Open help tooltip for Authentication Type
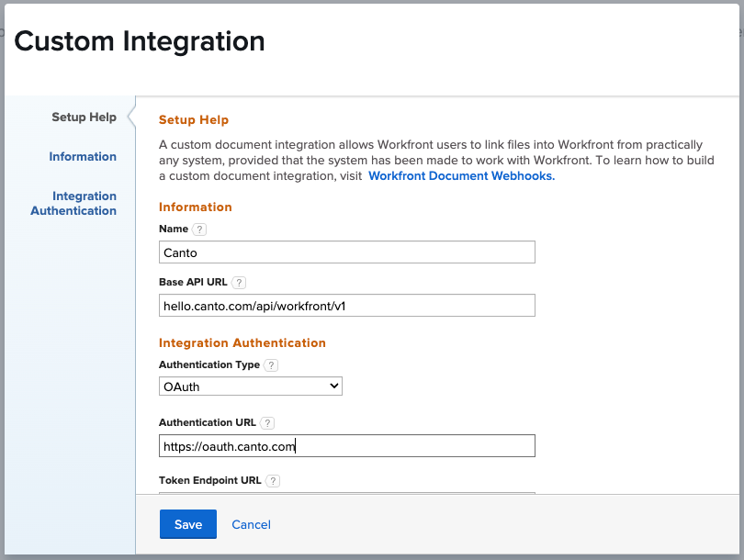Image resolution: width=744 pixels, height=560 pixels. point(271,365)
